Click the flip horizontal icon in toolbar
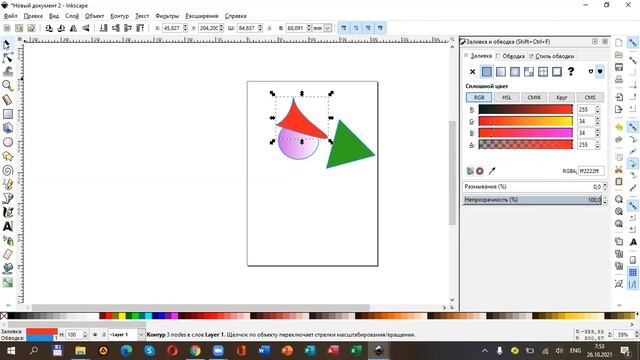The height and width of the screenshot is (360, 640). point(73,28)
